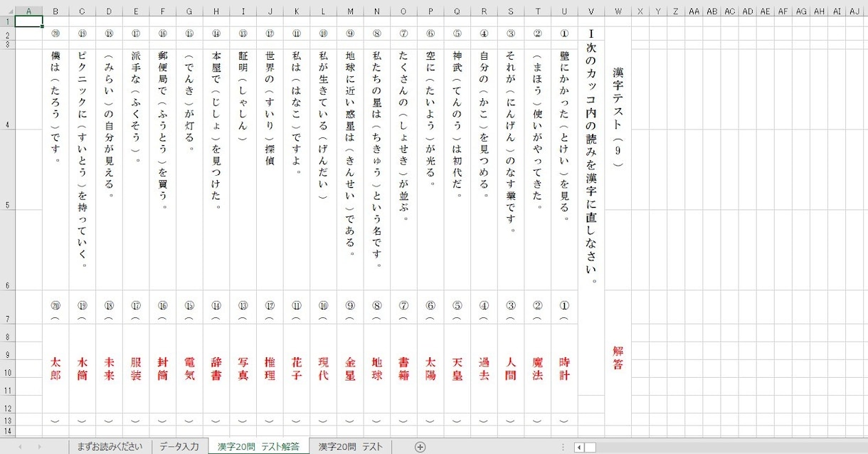Click the tab bar splitter dots
Screen dimensions: 868x454
(x=563, y=447)
